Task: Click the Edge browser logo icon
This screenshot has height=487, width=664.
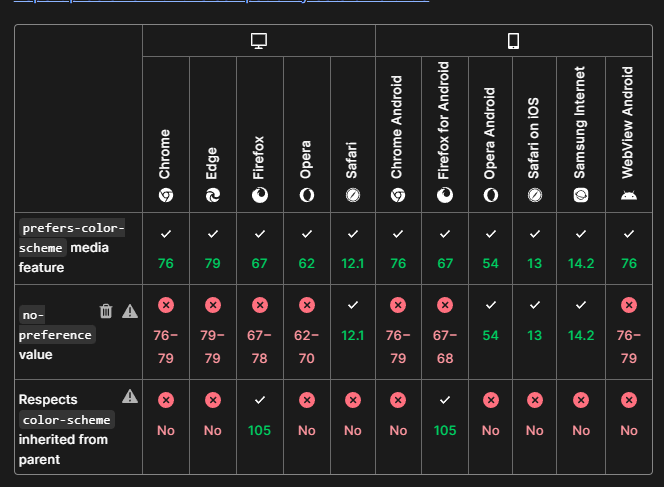Action: (212, 196)
